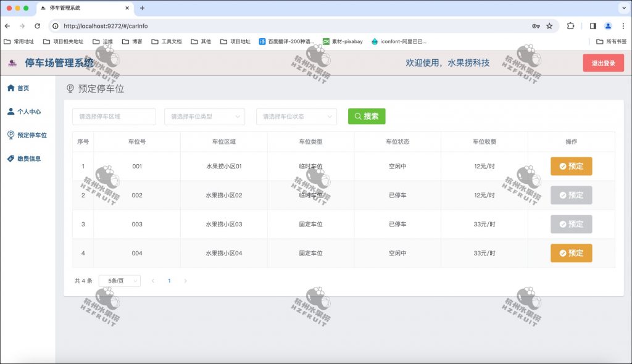The width and height of the screenshot is (632, 364).
Task: Click the parking logo beside 停车场管理系统
Action: tap(13, 62)
